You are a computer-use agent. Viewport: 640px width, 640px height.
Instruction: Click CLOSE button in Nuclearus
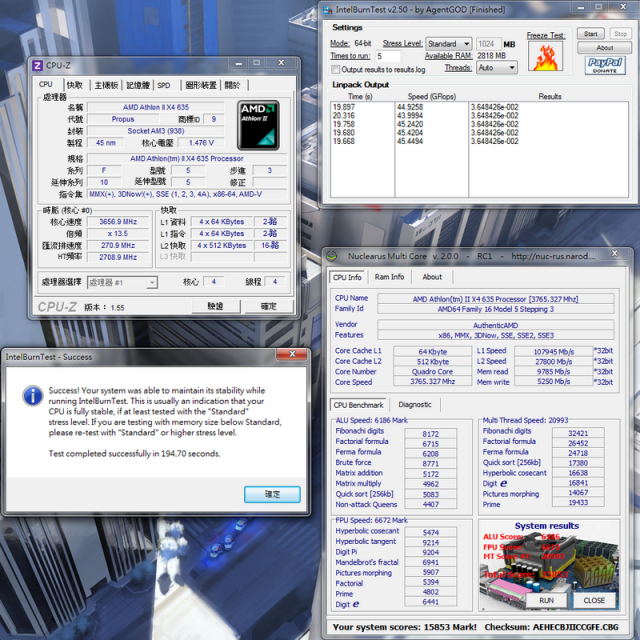(594, 600)
